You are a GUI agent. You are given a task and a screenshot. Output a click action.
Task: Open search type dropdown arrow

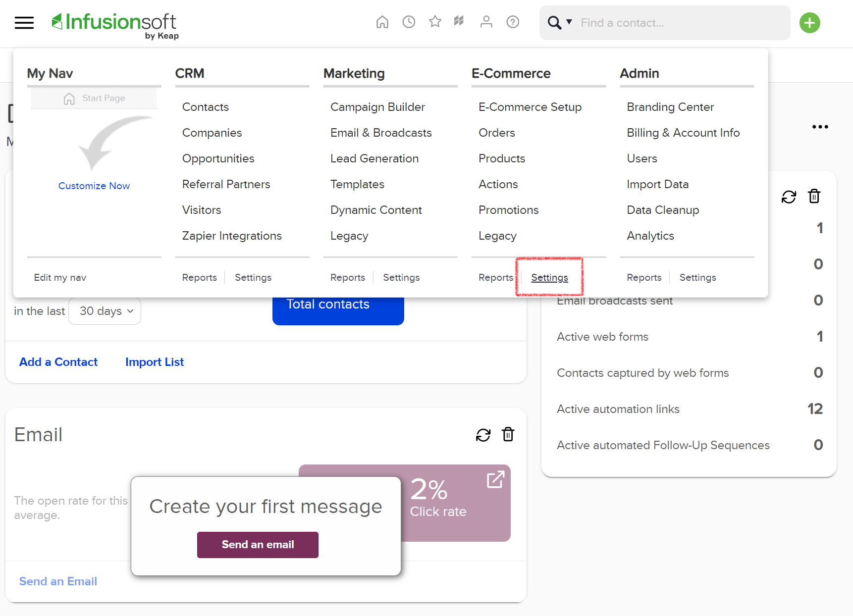(569, 22)
